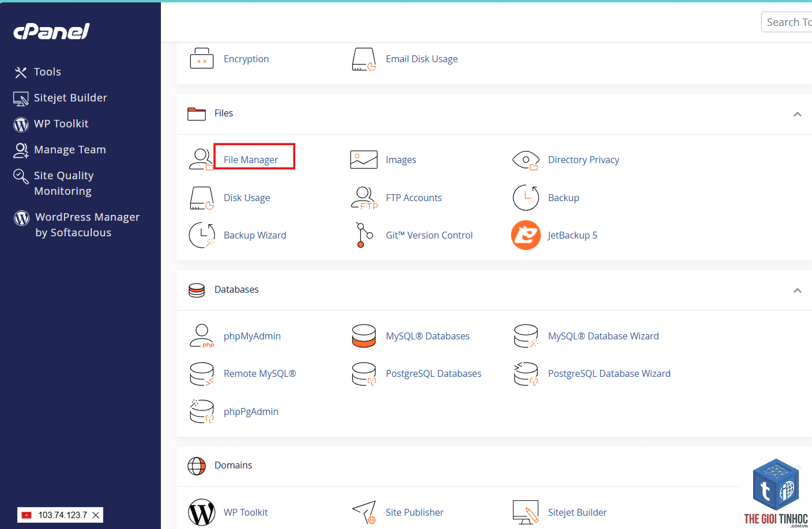The image size is (812, 529).
Task: Click the WordPress Manager sidebar icon
Action: [21, 218]
